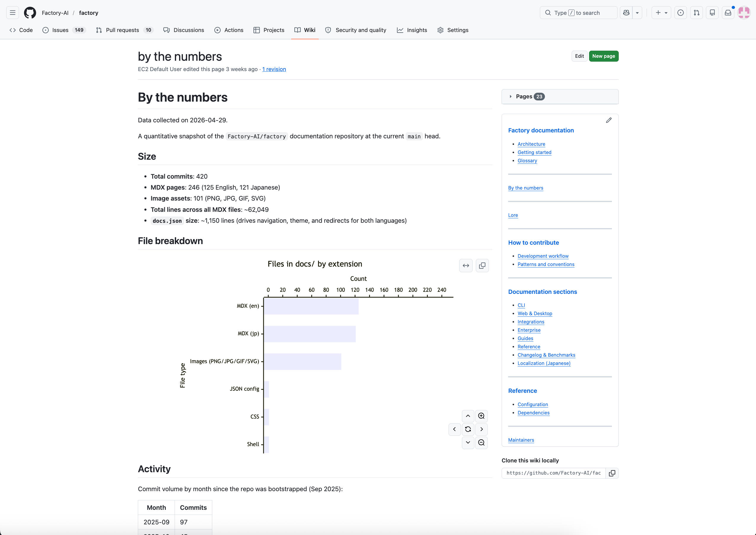The image size is (756, 535).
Task: View the Insights tab
Action: [x=412, y=30]
